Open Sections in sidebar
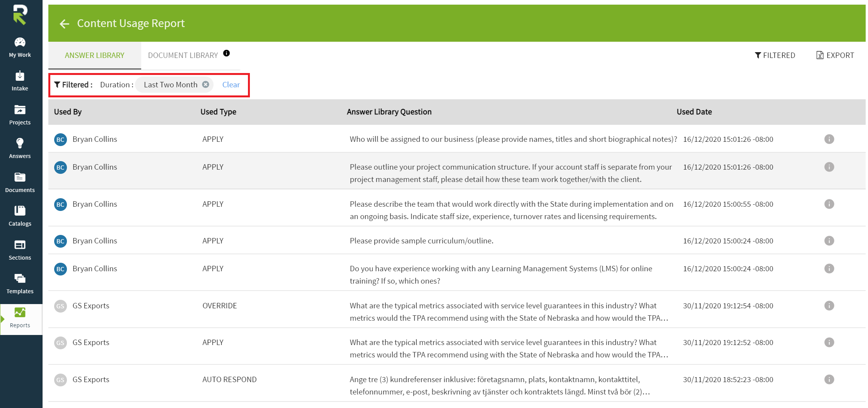The image size is (868, 408). 20,250
